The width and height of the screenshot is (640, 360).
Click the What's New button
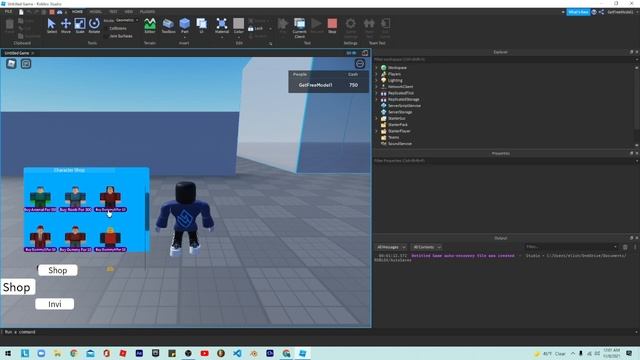click(578, 12)
